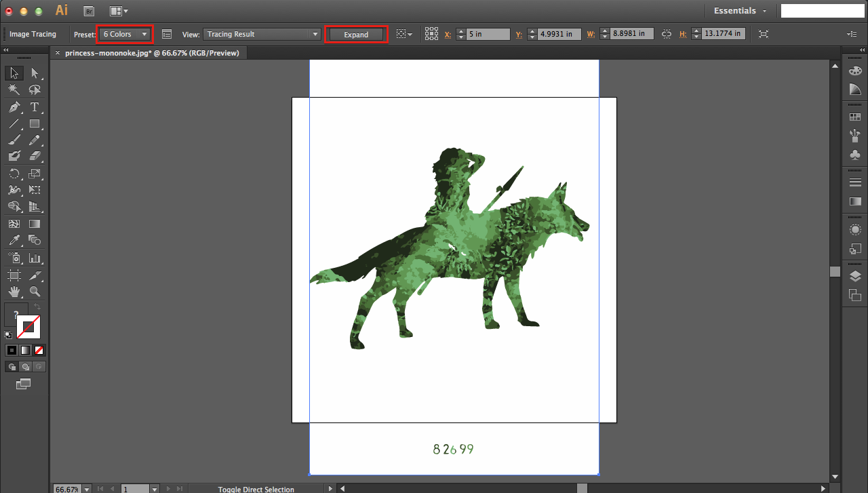Screen dimensions: 868x493
Task: Select the Eyedropper tool
Action: pos(14,240)
